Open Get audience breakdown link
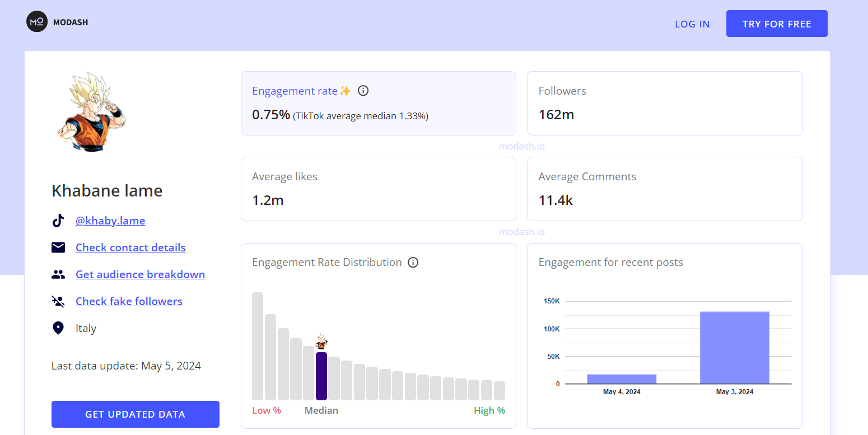Screen dimensions: 868x435 140,274
